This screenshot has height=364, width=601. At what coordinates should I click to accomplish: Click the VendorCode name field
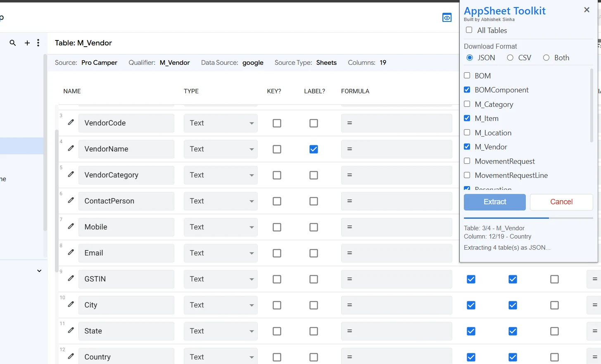[126, 123]
